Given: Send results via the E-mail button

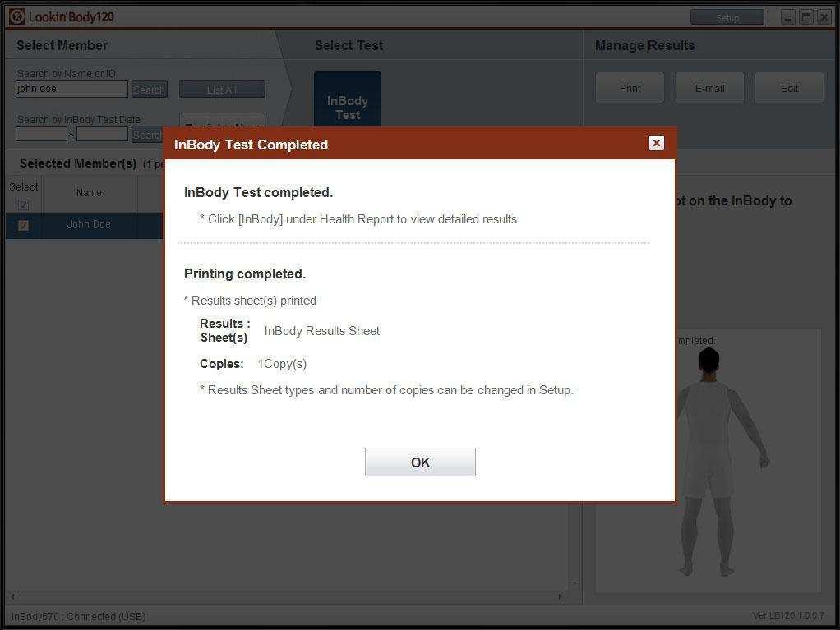Looking at the screenshot, I should (x=709, y=88).
